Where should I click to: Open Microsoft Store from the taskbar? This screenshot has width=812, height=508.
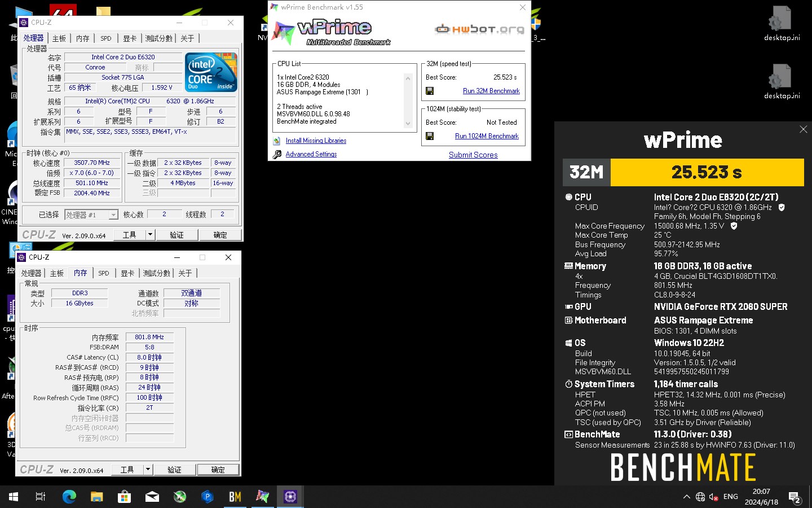point(124,497)
